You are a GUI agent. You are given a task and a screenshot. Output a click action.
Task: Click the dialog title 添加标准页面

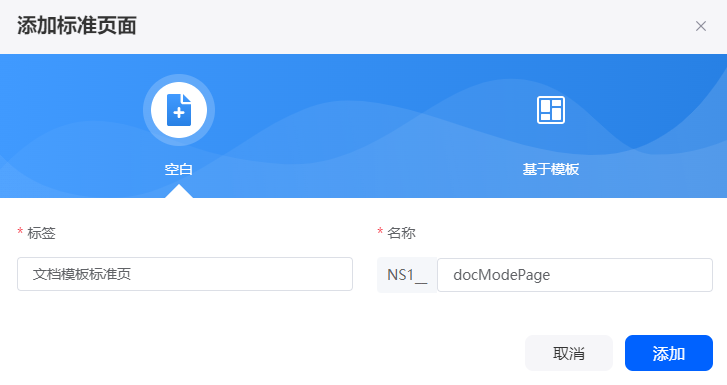click(77, 26)
